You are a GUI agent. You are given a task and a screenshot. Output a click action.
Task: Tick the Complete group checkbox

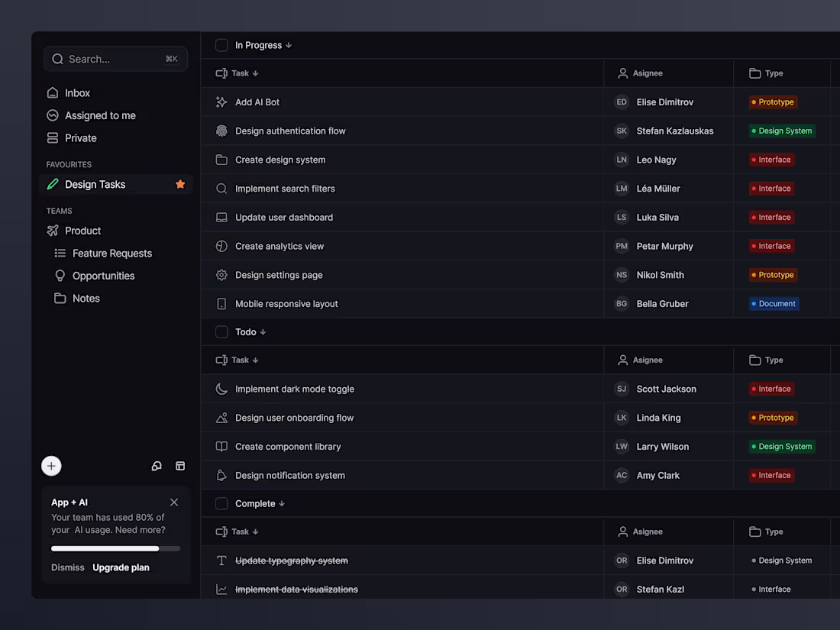221,504
